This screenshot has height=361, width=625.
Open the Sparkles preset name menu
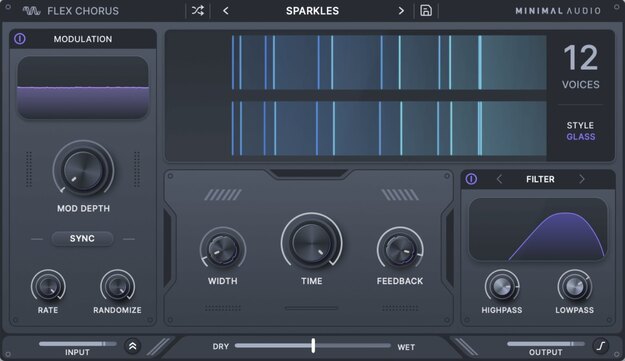312,11
